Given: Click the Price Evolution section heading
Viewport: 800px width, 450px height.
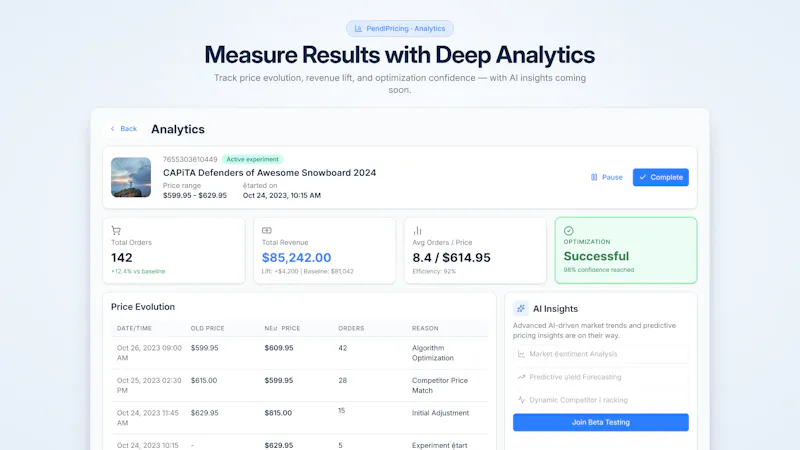Looking at the screenshot, I should coord(143,307).
